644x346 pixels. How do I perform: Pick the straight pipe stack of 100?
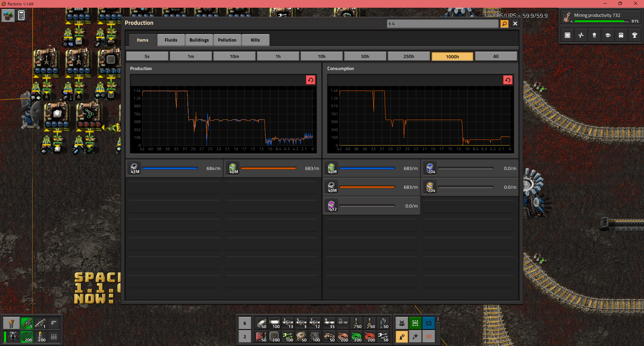tap(275, 323)
